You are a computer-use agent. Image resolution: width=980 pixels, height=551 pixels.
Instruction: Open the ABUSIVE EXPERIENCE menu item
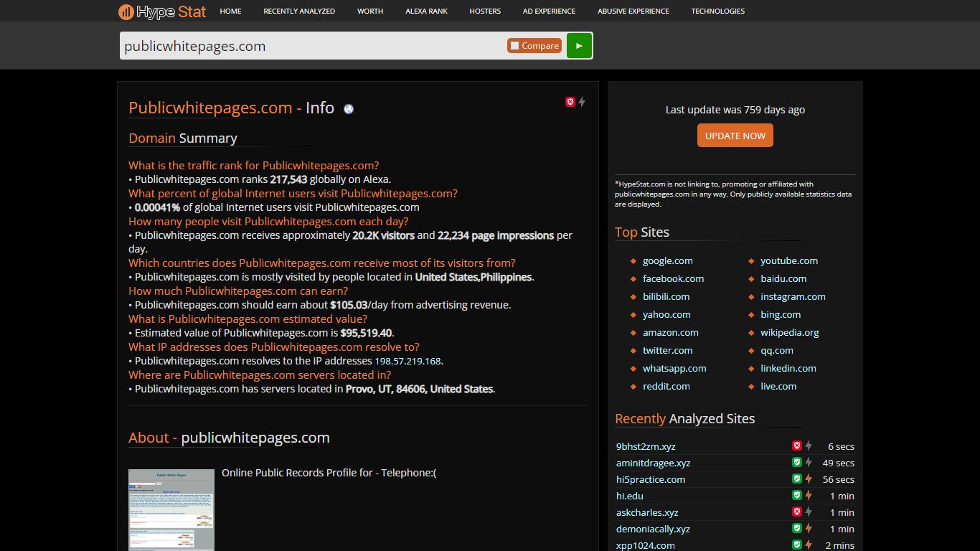pyautogui.click(x=633, y=11)
